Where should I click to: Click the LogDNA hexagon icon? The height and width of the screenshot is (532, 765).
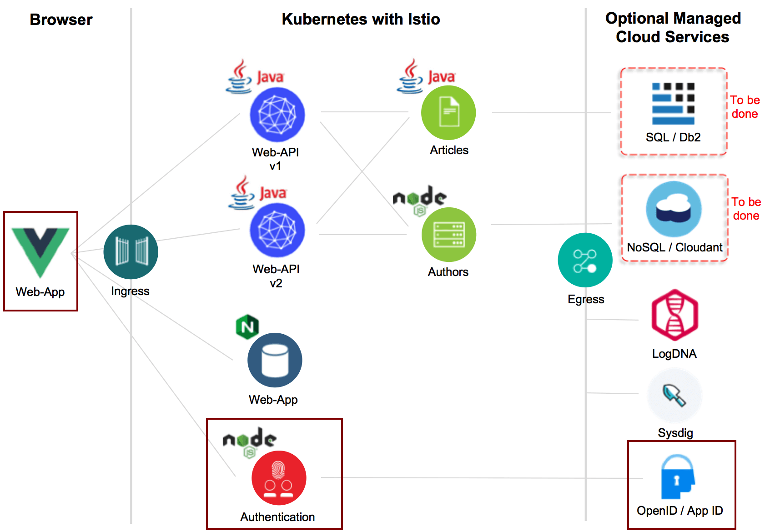tap(674, 315)
